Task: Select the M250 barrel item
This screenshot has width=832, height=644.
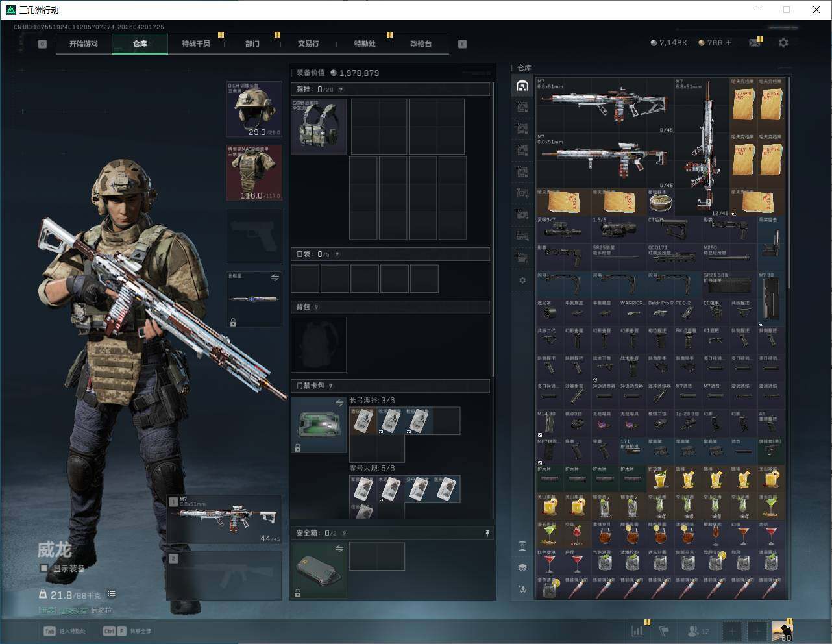Action: point(729,257)
